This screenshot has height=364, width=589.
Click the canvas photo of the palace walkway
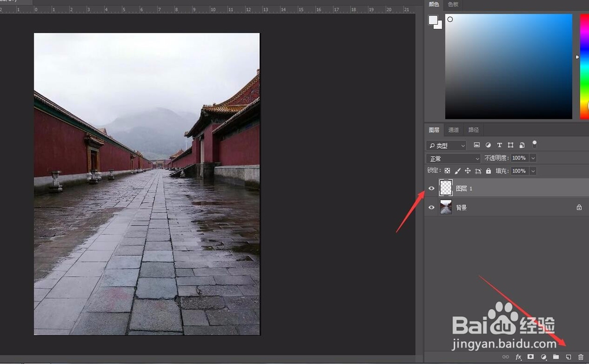tap(147, 184)
